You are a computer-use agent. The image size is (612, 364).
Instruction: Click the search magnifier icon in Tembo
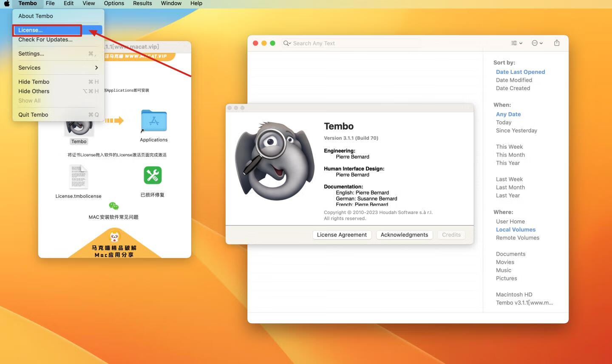click(x=287, y=43)
